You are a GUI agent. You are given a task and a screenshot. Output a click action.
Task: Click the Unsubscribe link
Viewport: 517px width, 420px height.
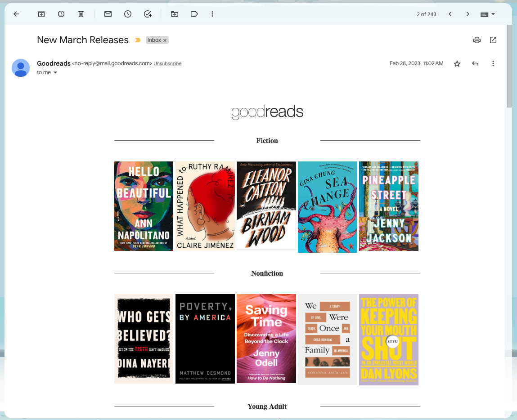[x=167, y=64]
